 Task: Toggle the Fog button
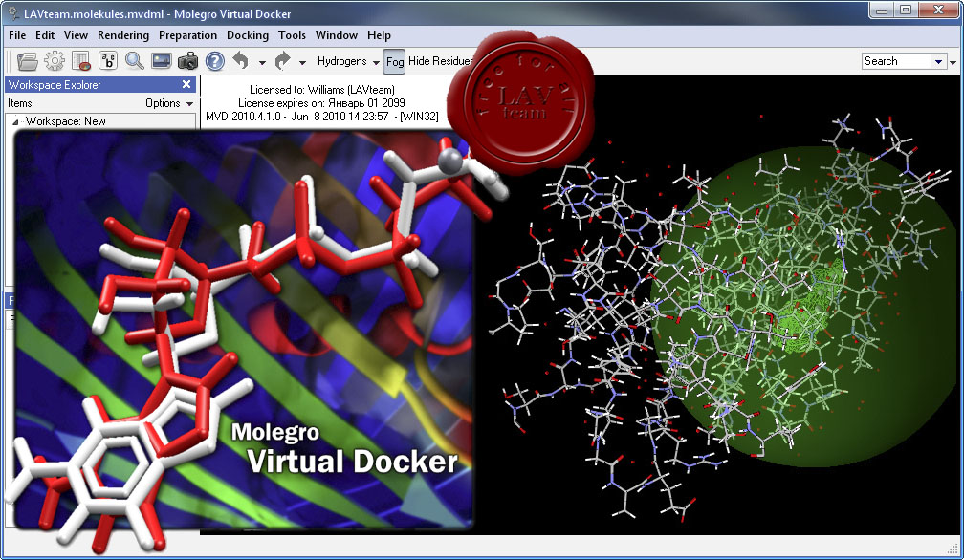394,61
